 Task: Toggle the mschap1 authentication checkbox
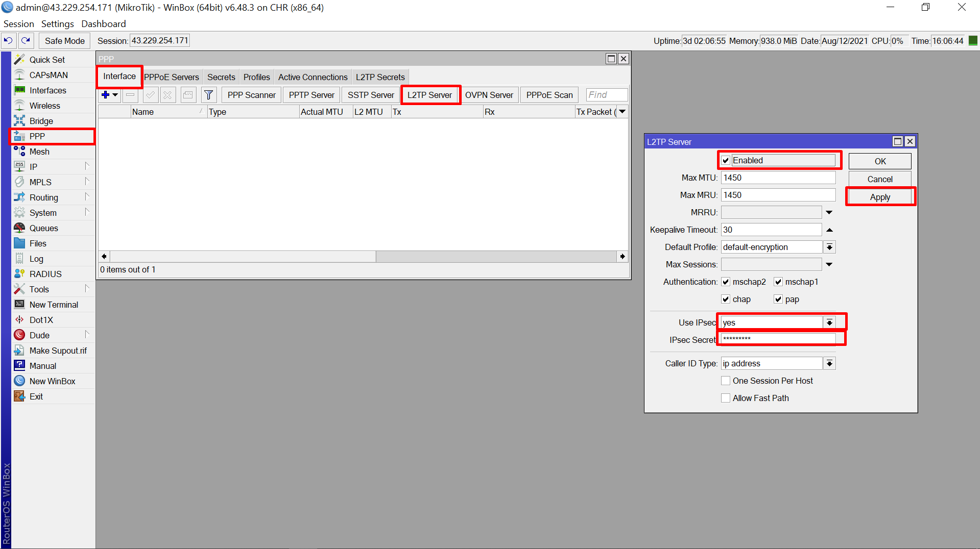778,282
